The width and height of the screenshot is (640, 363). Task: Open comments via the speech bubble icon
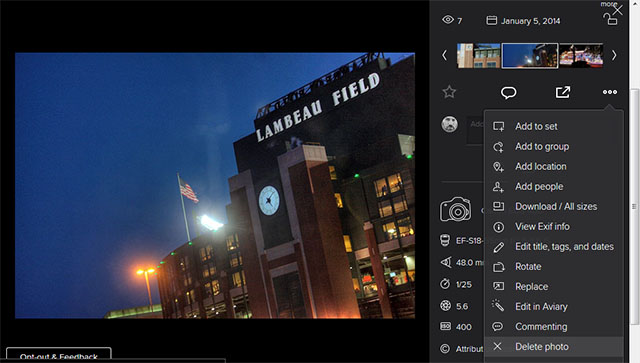point(509,93)
